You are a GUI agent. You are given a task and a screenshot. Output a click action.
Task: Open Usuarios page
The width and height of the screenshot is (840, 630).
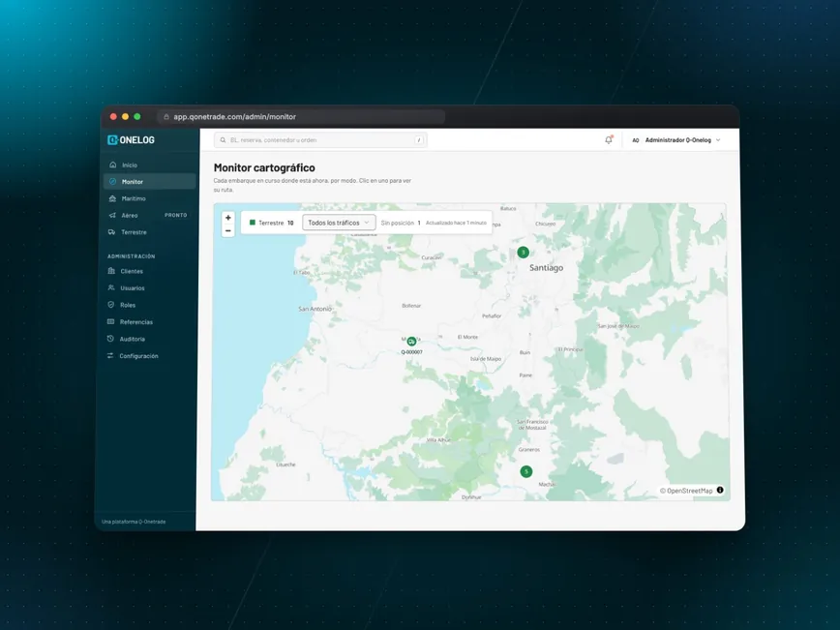pos(148,287)
